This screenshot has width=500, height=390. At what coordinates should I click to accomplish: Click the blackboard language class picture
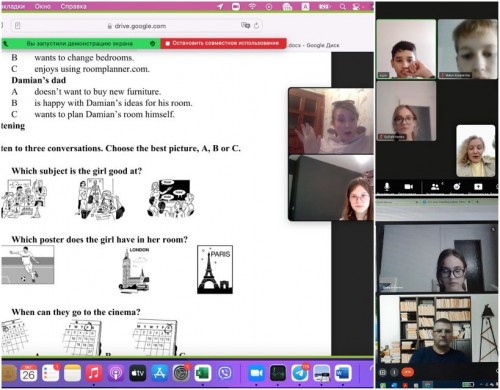click(x=171, y=199)
